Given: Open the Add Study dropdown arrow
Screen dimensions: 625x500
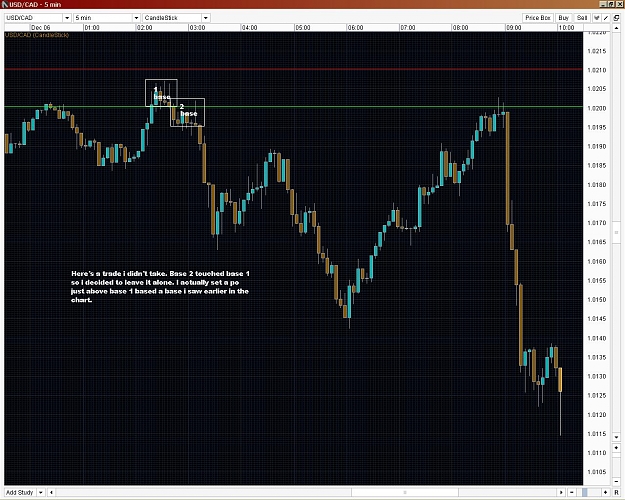Looking at the screenshot, I should [41, 492].
